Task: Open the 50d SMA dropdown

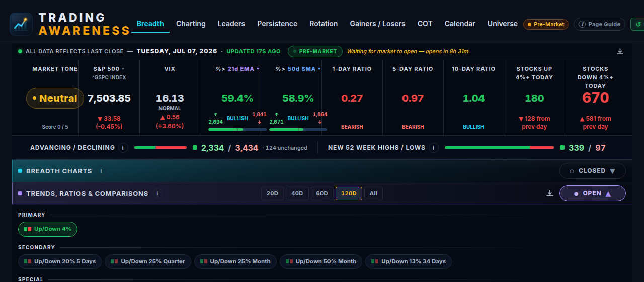Action: click(x=305, y=69)
